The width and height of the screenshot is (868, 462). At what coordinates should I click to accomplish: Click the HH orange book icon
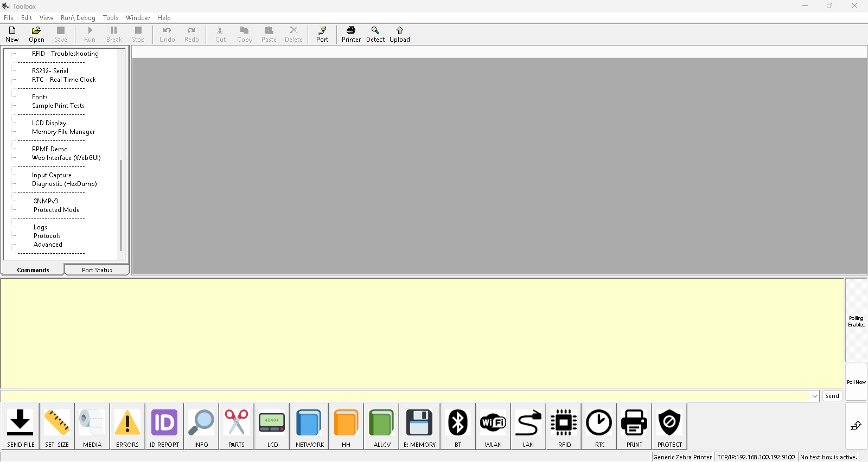[x=346, y=426]
